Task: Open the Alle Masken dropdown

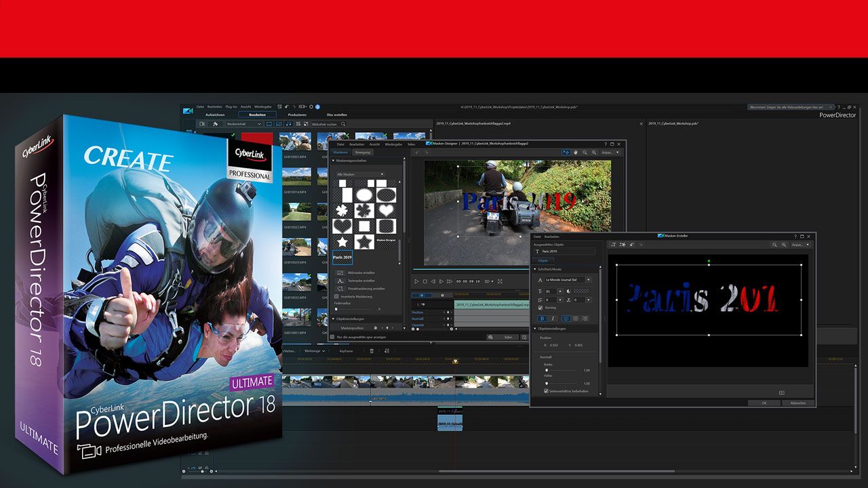Action: point(361,174)
